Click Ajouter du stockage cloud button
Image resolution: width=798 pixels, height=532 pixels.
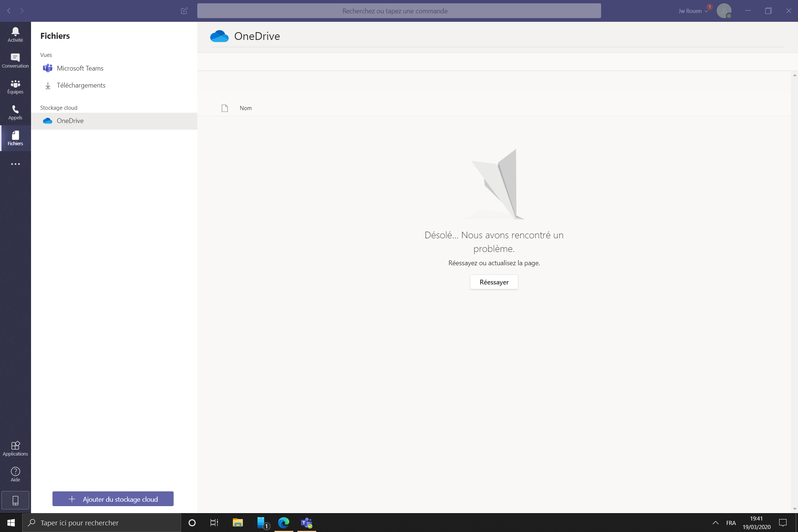click(113, 499)
